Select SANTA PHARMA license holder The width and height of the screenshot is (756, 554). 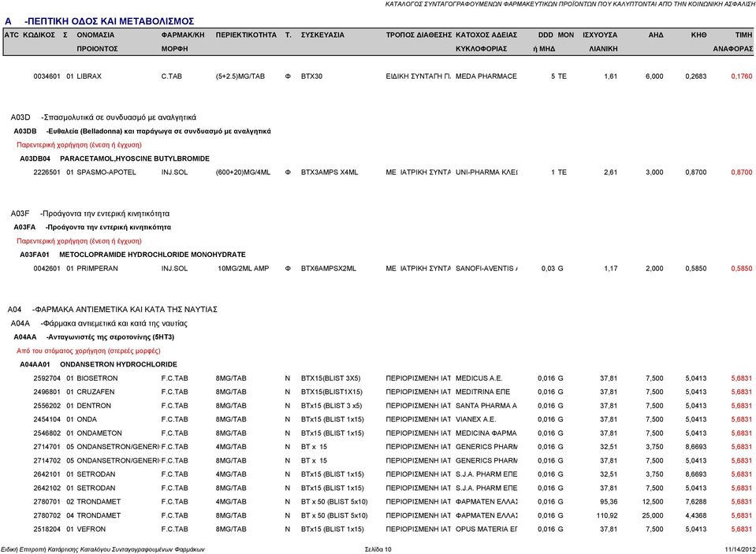486,406
